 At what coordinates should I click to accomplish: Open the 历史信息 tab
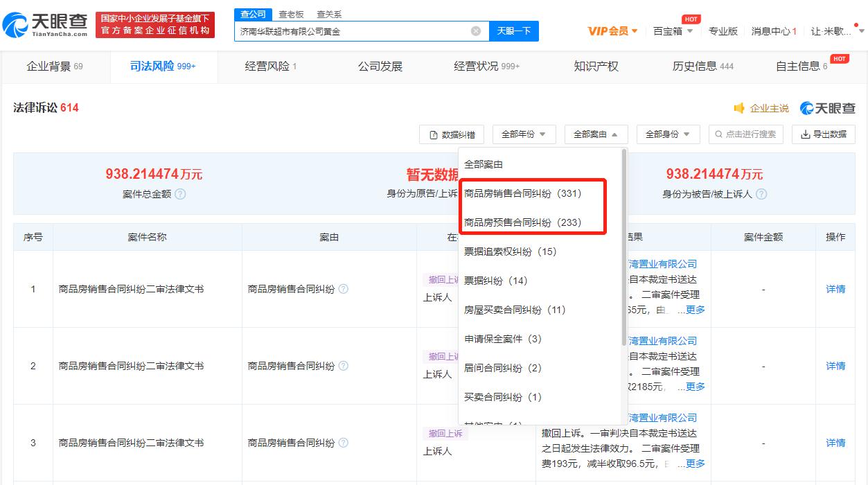click(x=702, y=67)
